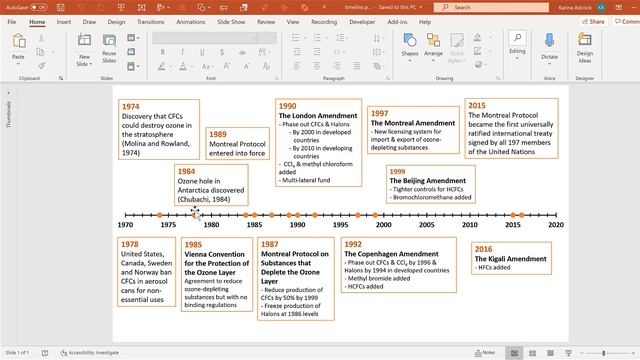Open the Character Spacing dropdown
The image size is (640, 360).
point(264,52)
